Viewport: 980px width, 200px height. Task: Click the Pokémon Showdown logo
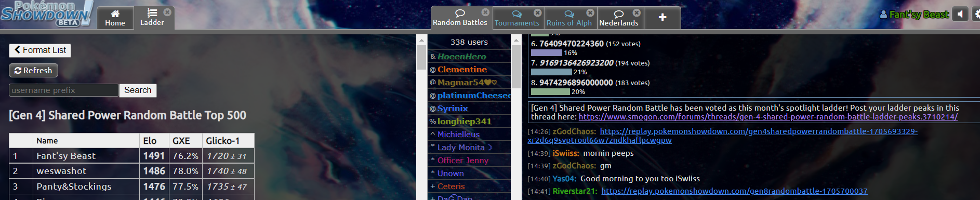click(x=47, y=14)
